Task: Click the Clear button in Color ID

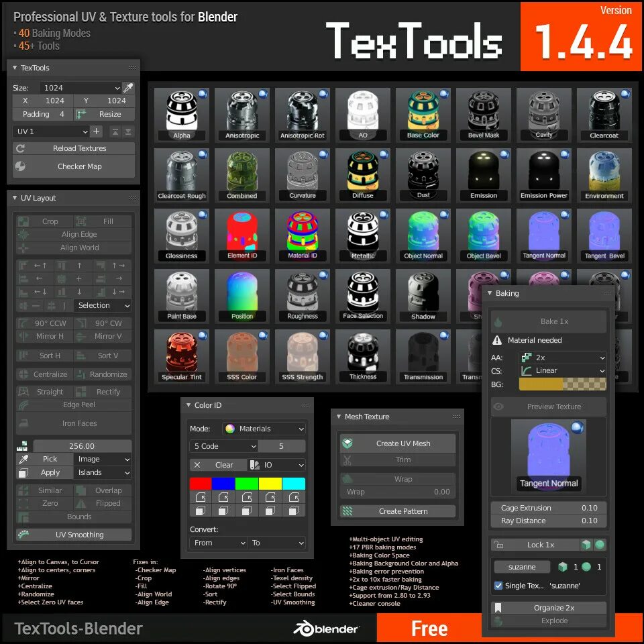Action: pos(218,465)
